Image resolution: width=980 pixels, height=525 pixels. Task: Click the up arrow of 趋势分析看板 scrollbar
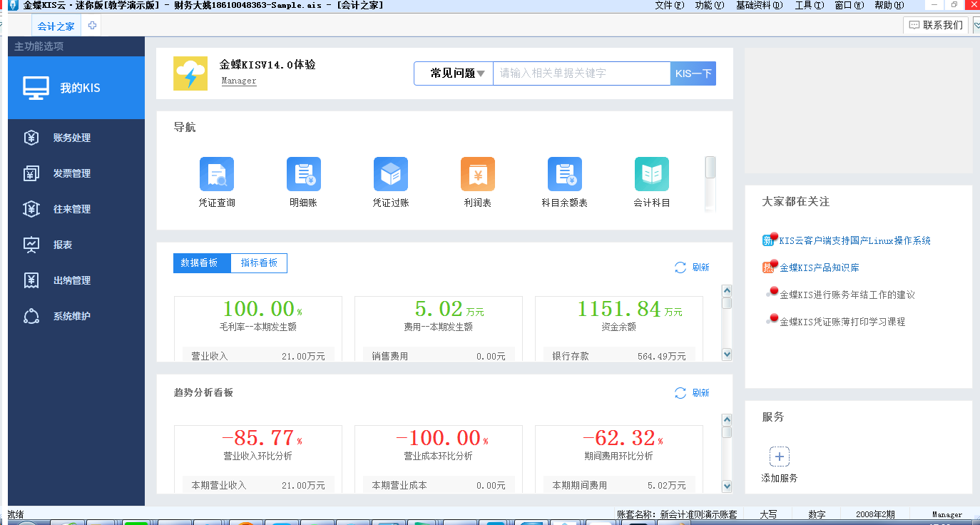pos(727,419)
